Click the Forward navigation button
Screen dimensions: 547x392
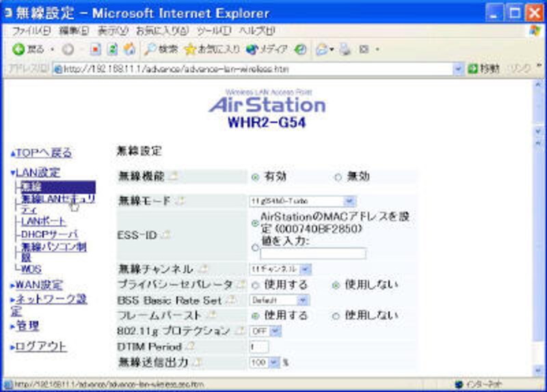coord(68,49)
